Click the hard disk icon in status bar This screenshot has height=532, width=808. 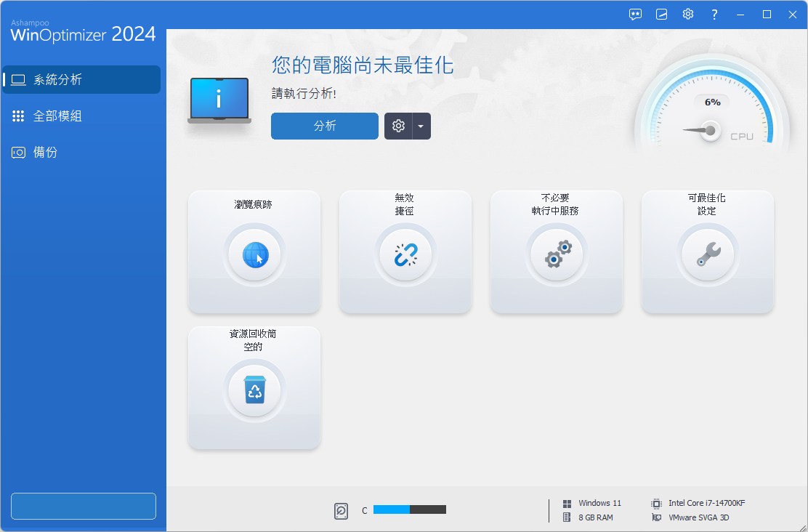click(x=341, y=511)
